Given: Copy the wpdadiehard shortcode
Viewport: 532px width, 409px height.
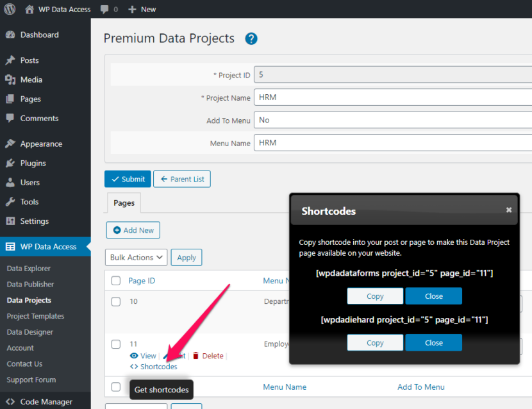Looking at the screenshot, I should [x=375, y=342].
